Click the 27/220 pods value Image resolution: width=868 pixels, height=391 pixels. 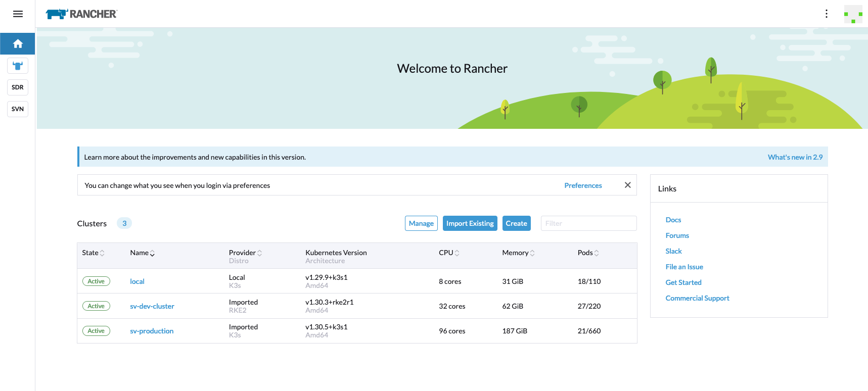(x=589, y=306)
